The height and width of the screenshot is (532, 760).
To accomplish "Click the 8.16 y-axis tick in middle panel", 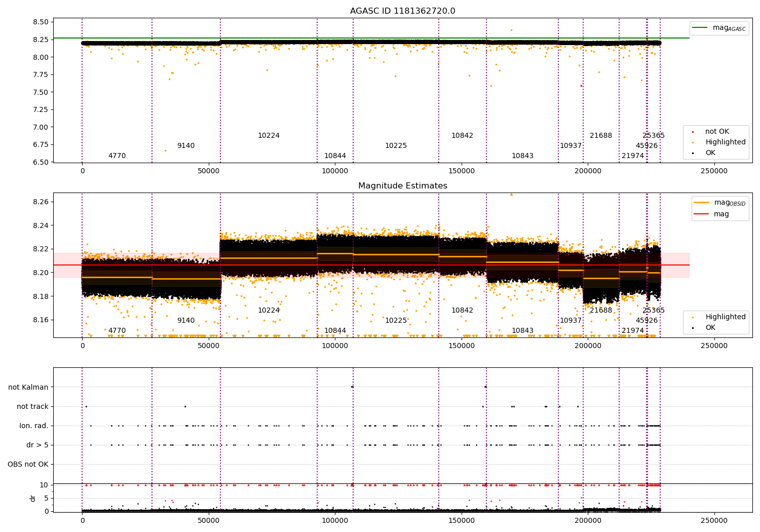I will [41, 320].
